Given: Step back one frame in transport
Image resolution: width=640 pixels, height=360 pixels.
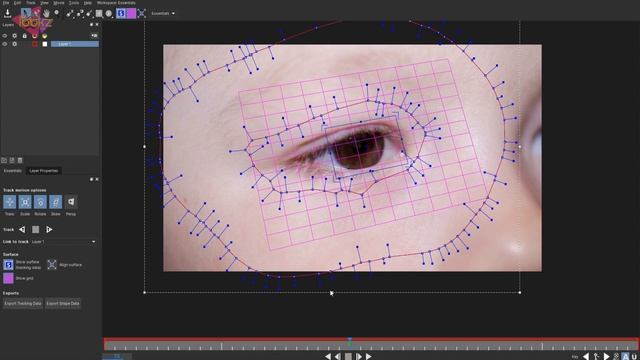Looking at the screenshot, I should [x=338, y=356].
